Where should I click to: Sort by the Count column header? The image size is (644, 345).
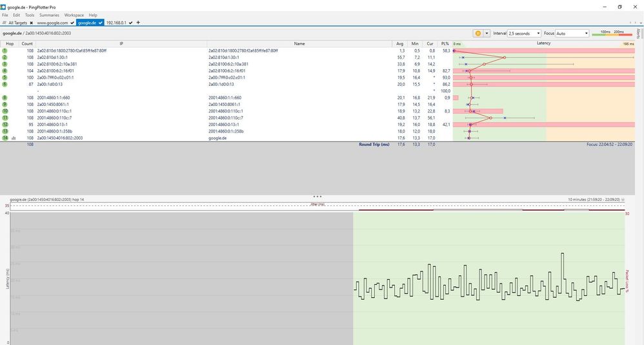[x=27, y=43]
